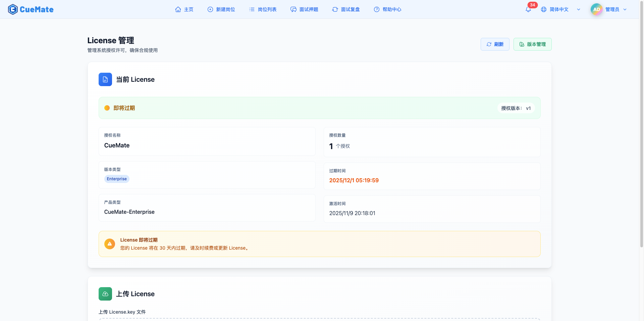Image resolution: width=644 pixels, height=321 pixels.
Task: Click the page vertical scrollbar
Action: coord(641,134)
